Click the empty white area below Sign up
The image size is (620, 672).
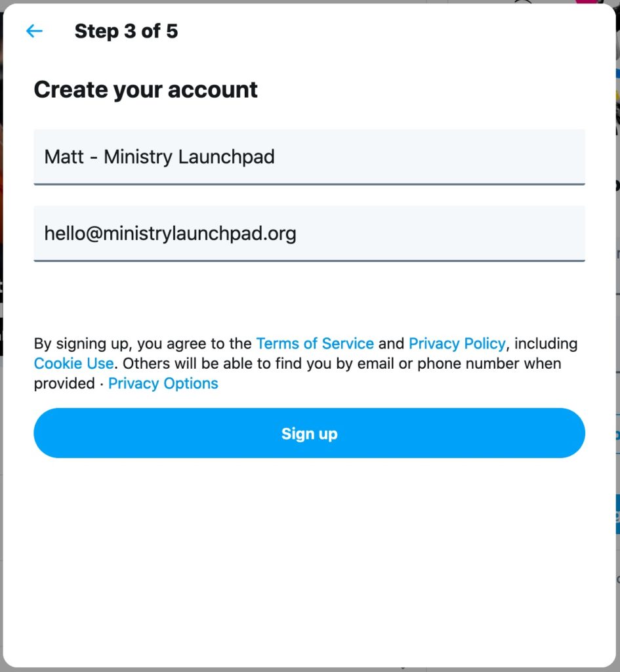[x=309, y=557]
